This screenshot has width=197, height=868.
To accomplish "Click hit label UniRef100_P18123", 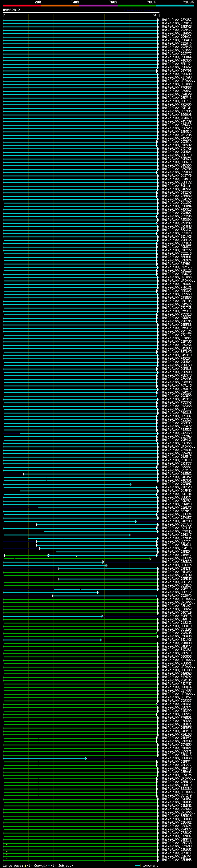I will click(177, 487).
